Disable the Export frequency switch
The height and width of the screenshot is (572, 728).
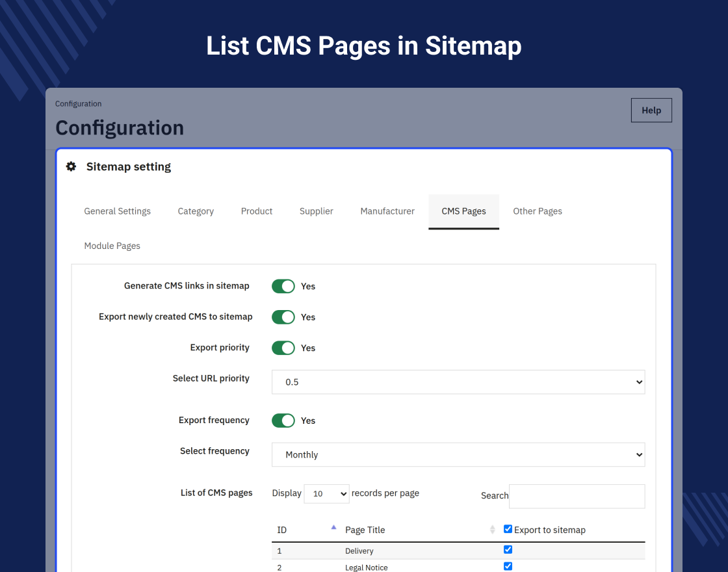click(x=283, y=421)
